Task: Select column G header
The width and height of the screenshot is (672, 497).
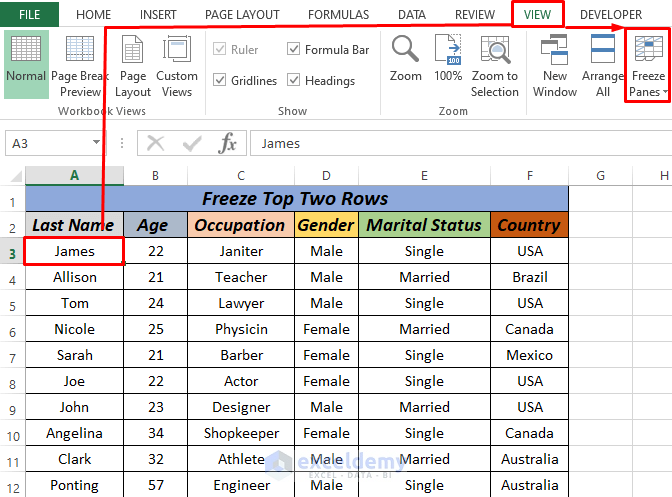Action: (600, 176)
